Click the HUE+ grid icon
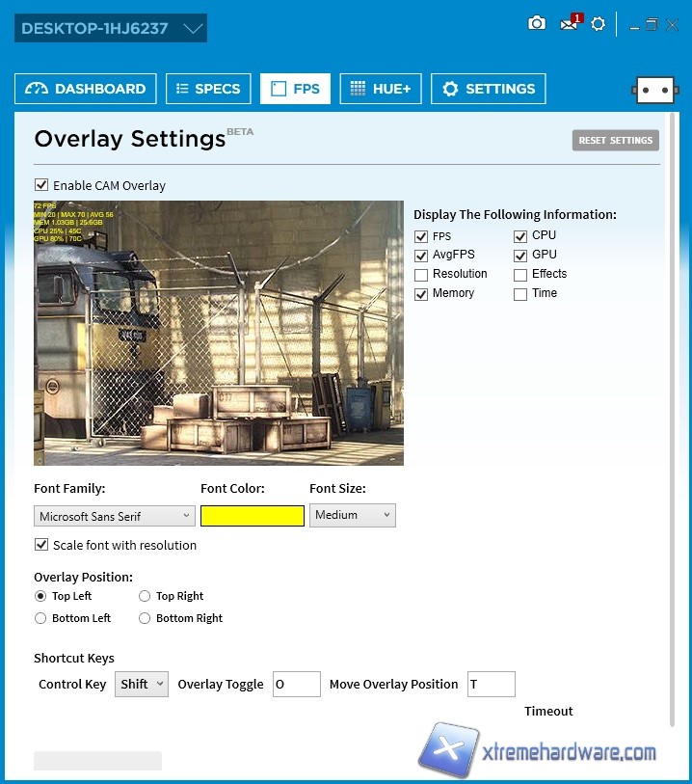 358,89
